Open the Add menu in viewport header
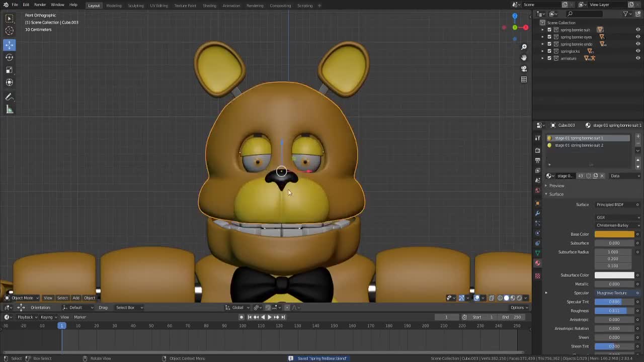The height and width of the screenshot is (362, 644). 75,298
